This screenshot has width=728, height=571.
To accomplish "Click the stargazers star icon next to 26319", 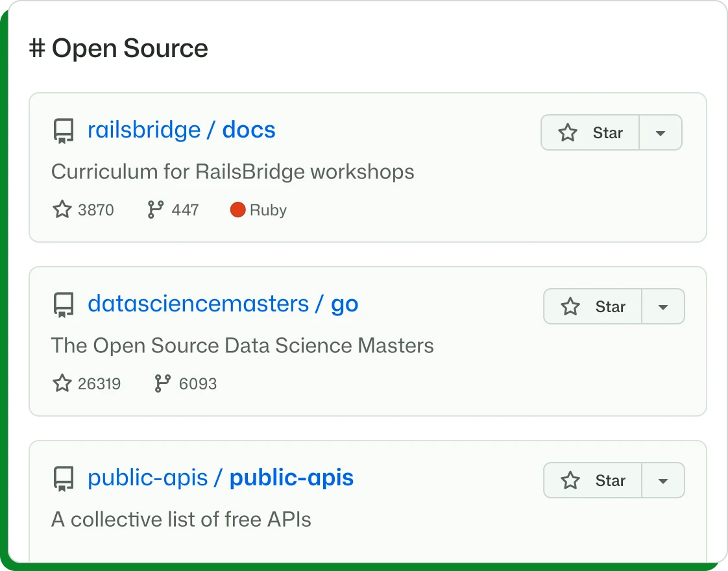I will tap(62, 383).
